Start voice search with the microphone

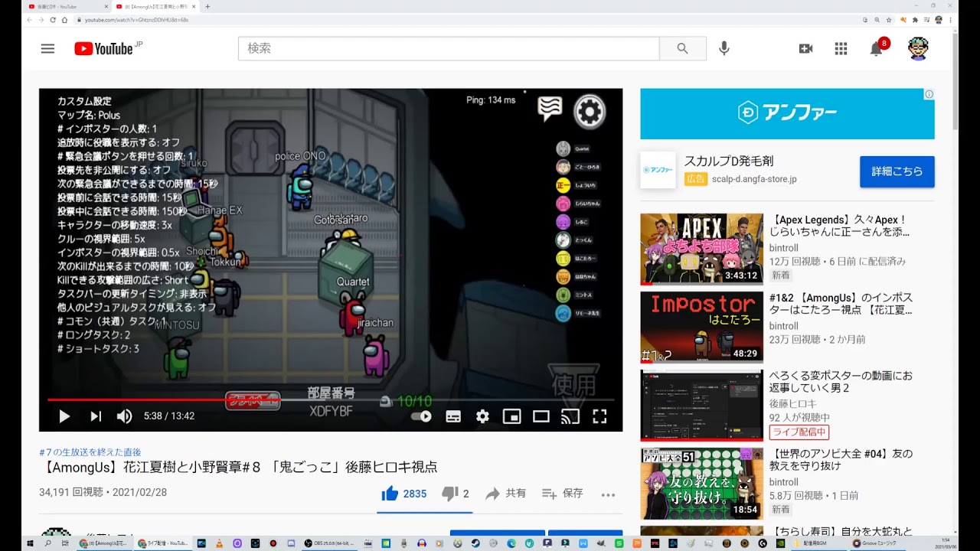coord(724,48)
